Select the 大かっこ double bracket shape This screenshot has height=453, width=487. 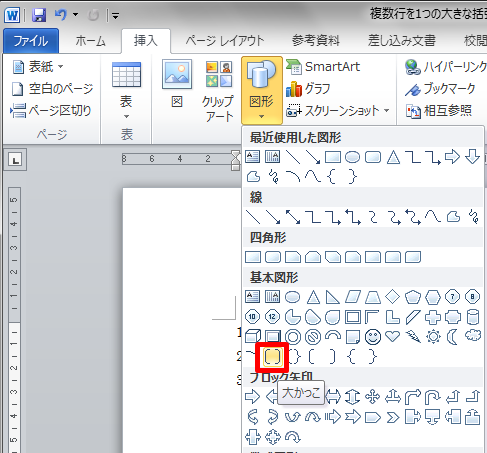(272, 357)
